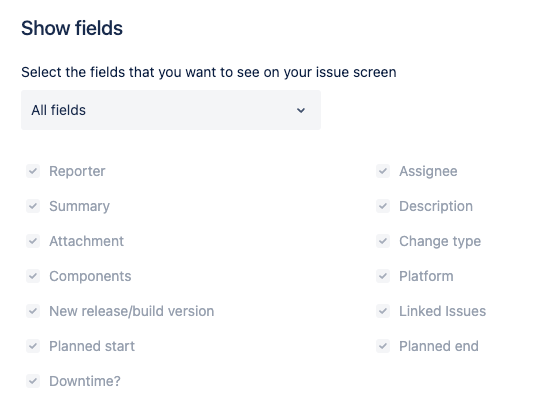
Task: Uncheck the Planned start checkbox
Action: tap(33, 346)
